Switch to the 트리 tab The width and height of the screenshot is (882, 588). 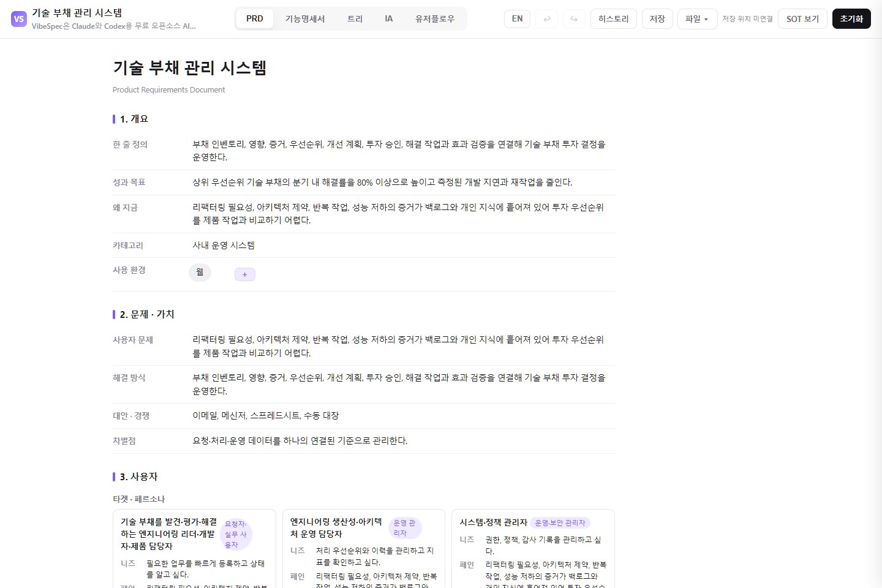pos(355,19)
